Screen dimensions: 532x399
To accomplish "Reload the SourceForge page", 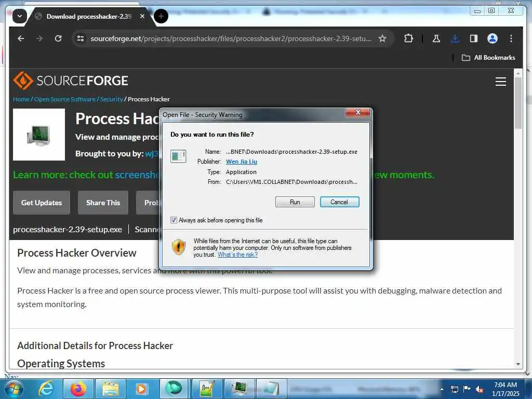I will pos(58,38).
